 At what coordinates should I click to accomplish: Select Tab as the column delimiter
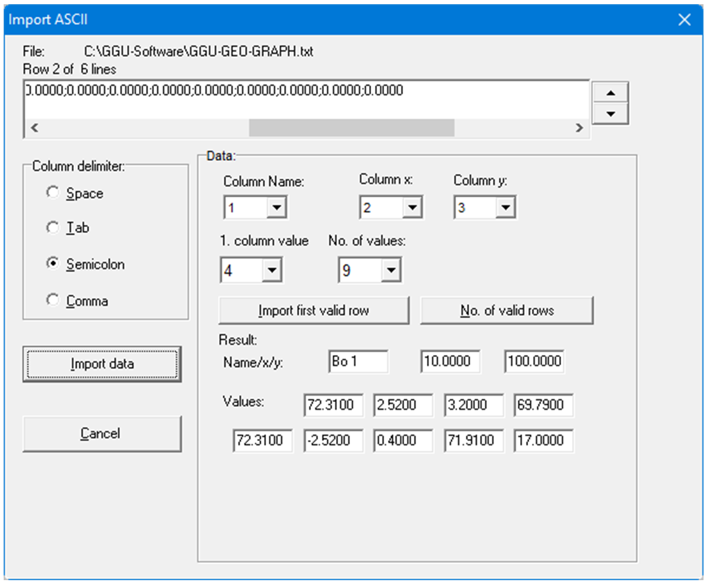click(52, 228)
